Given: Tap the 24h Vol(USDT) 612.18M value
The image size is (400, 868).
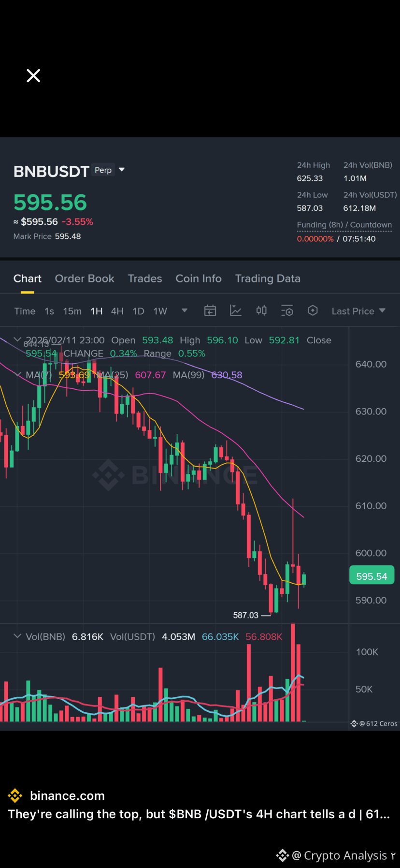Looking at the screenshot, I should (359, 208).
